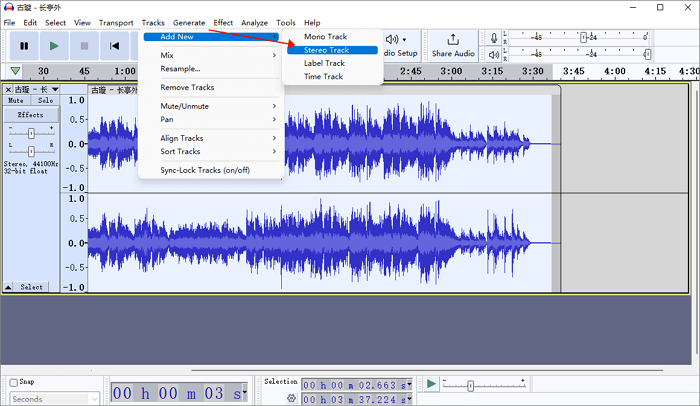This screenshot has height=406, width=700.
Task: Click the track Effects button
Action: click(30, 115)
